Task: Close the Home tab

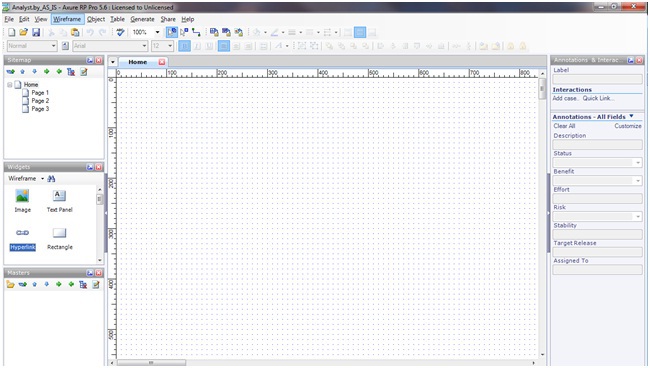Action: pos(162,62)
